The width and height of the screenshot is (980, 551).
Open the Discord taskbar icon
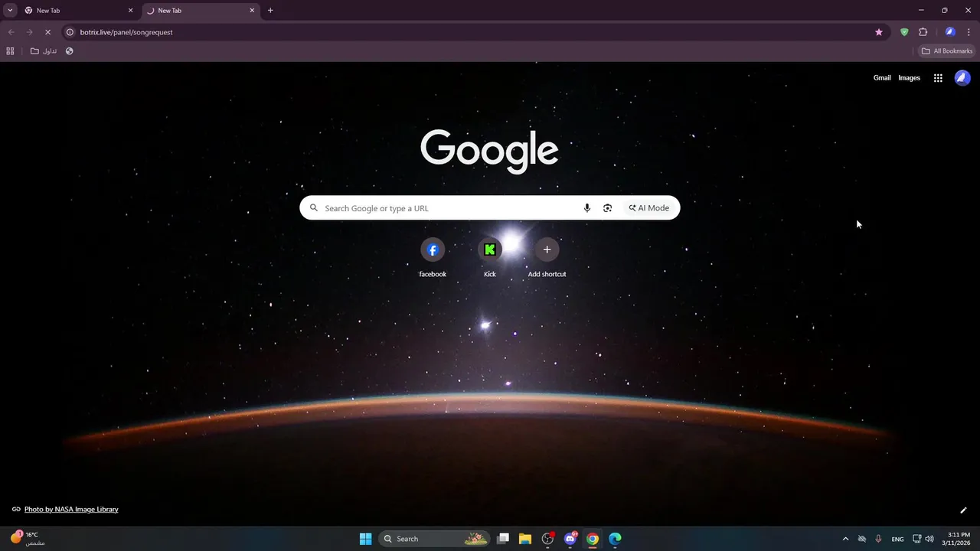click(x=570, y=539)
